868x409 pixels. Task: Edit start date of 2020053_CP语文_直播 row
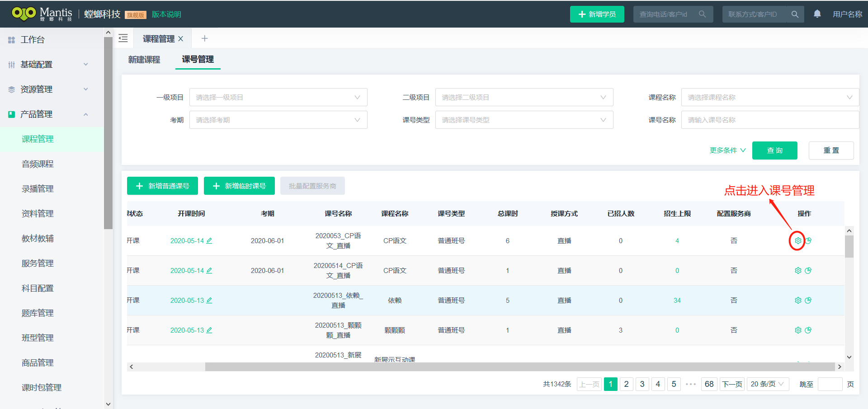coord(209,240)
